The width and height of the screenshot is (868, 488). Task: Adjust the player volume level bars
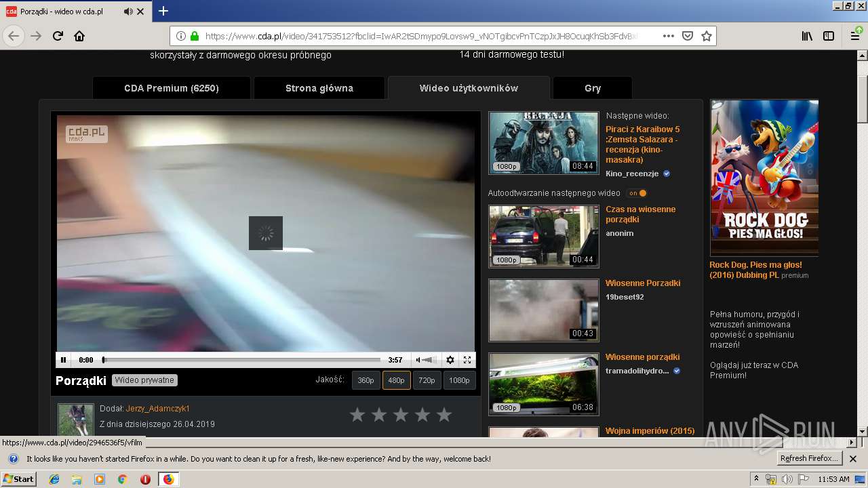pos(429,360)
